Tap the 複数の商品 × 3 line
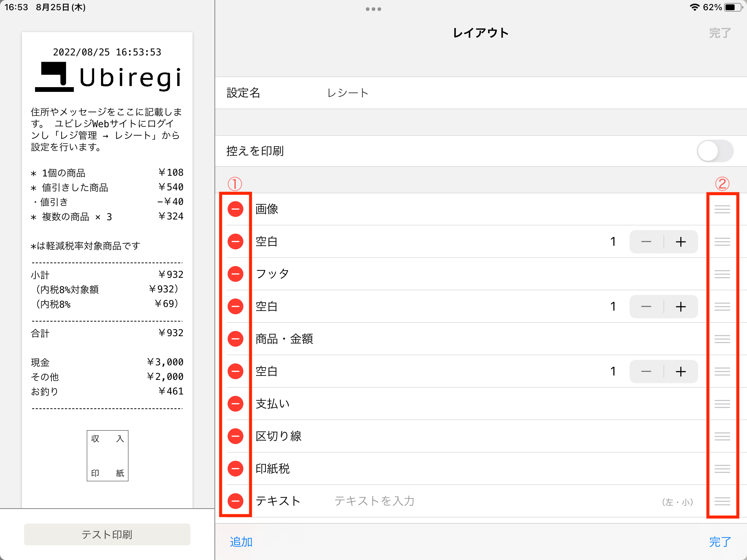 (x=107, y=217)
